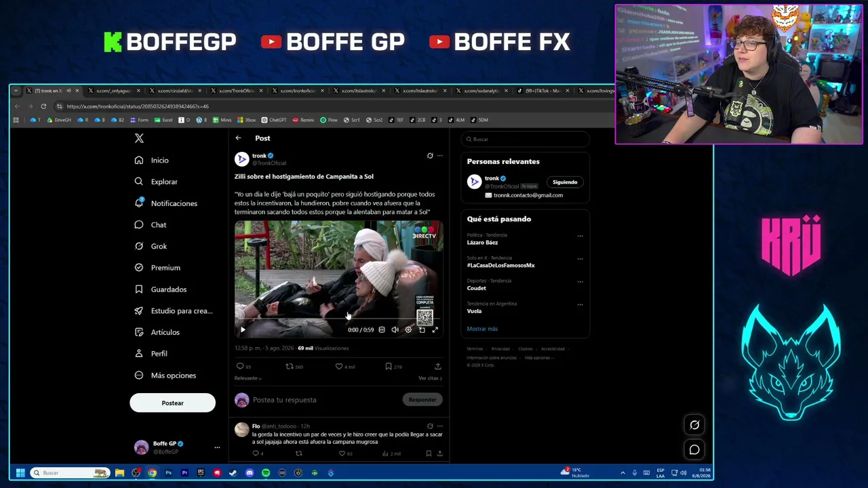
Task: Open video settings gear
Action: pyautogui.click(x=408, y=330)
